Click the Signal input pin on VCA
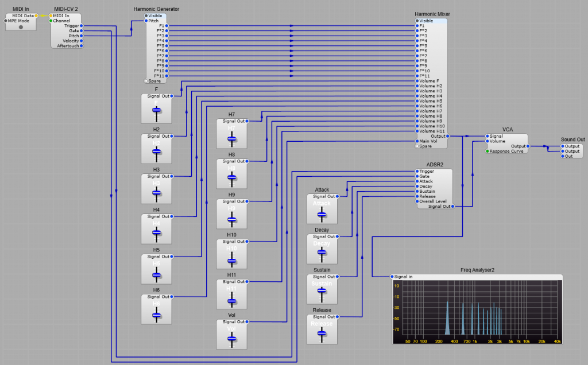The image size is (588, 365). 487,136
